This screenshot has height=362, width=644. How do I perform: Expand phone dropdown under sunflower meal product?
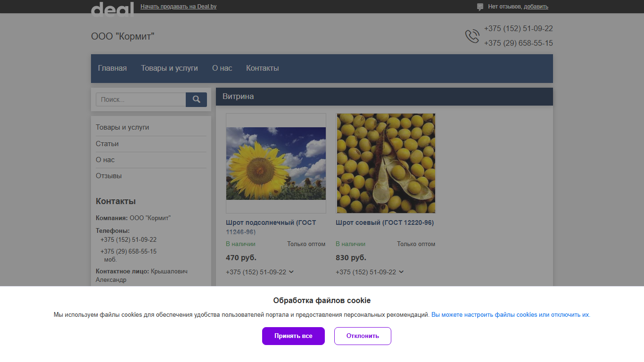(291, 272)
